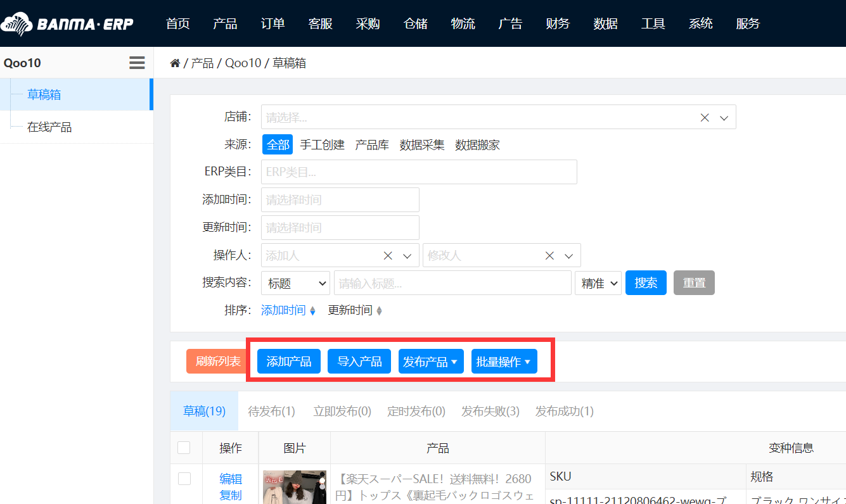Clear the 修改人 field with X icon
The height and width of the screenshot is (504, 846).
coord(549,255)
